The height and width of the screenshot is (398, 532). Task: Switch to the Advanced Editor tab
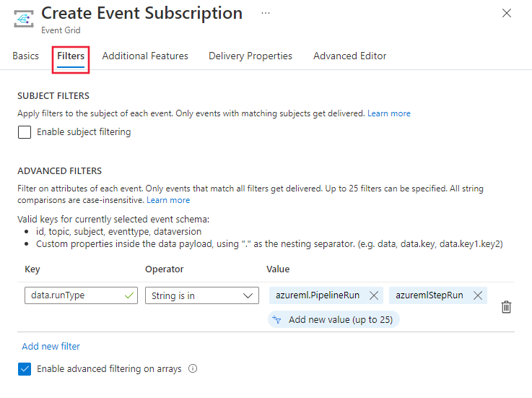click(349, 56)
